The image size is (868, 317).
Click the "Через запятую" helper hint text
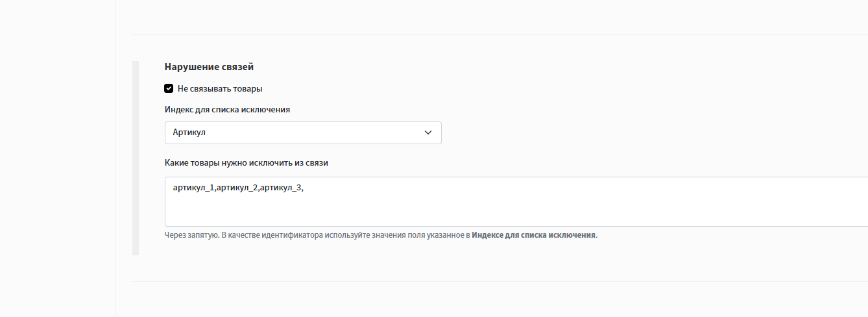click(x=192, y=235)
